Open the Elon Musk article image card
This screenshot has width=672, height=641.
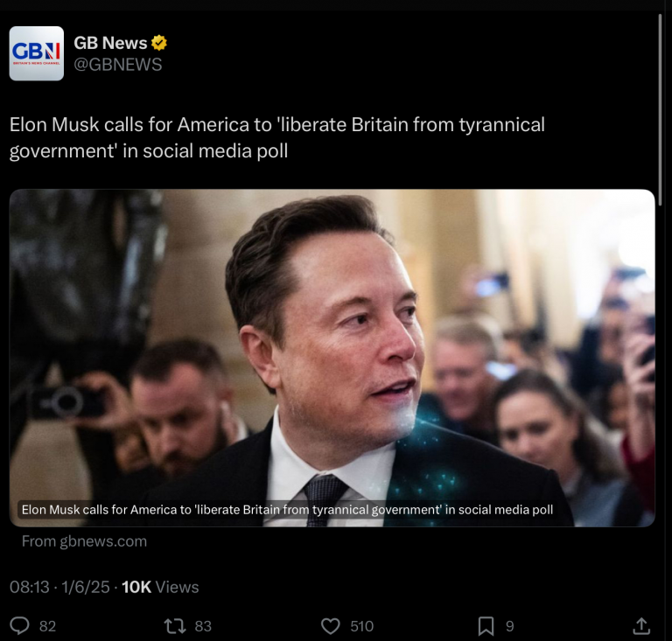pyautogui.click(x=332, y=358)
